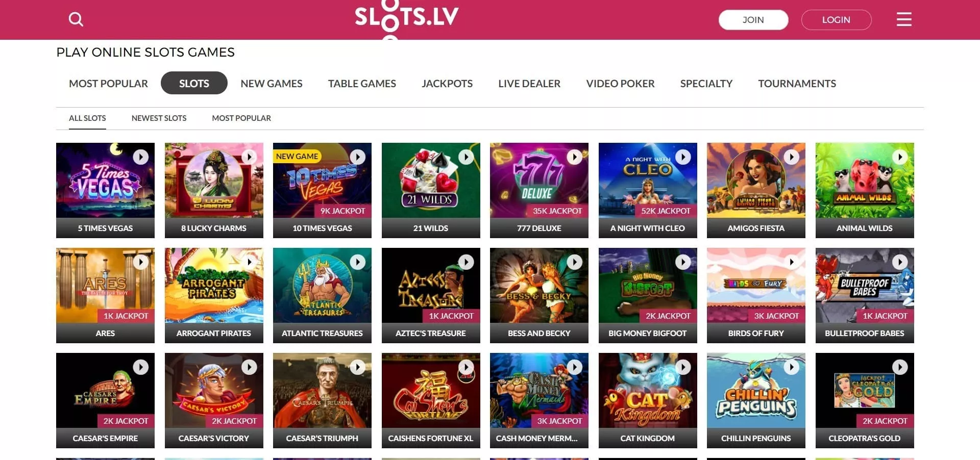
Task: Click the play icon on Atlantic Treasures
Action: [x=358, y=262]
